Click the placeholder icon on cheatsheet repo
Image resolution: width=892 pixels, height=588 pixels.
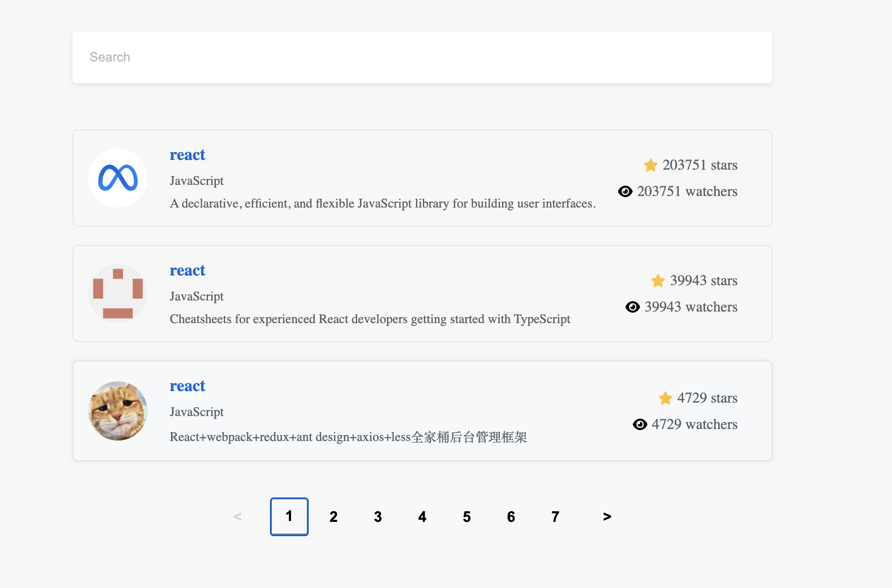118,293
